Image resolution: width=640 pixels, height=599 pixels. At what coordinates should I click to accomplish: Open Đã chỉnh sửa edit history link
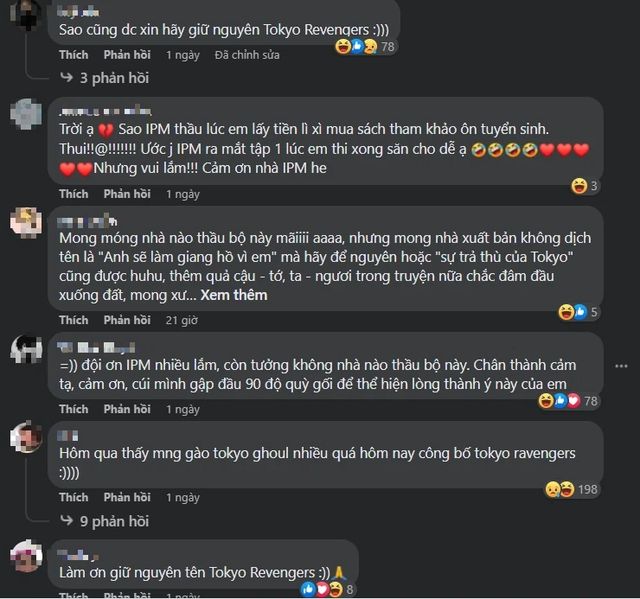pos(247,55)
